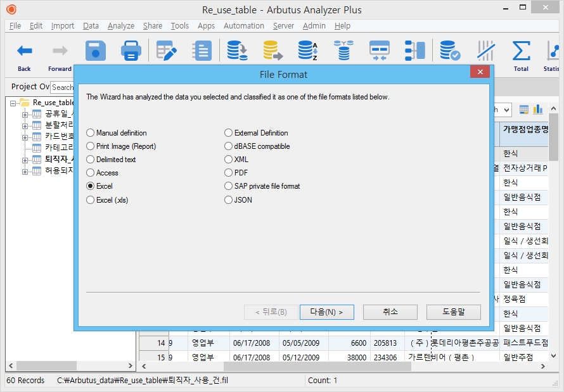The image size is (564, 392).
Task: Click the 취소 cancel button
Action: point(390,312)
